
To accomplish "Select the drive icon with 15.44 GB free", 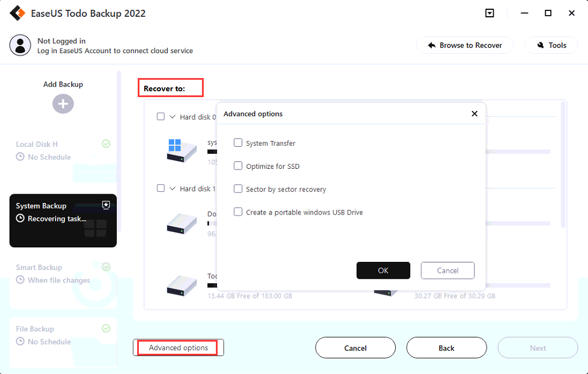I will tap(182, 286).
